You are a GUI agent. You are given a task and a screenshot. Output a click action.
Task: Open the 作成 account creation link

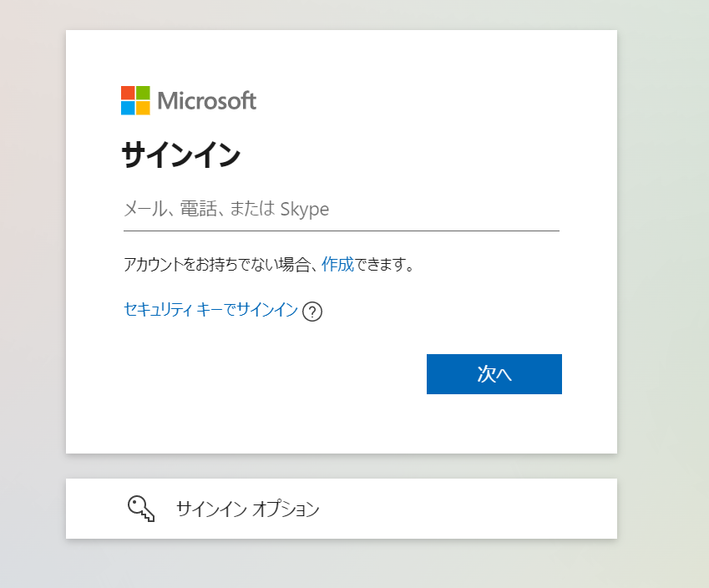[337, 264]
